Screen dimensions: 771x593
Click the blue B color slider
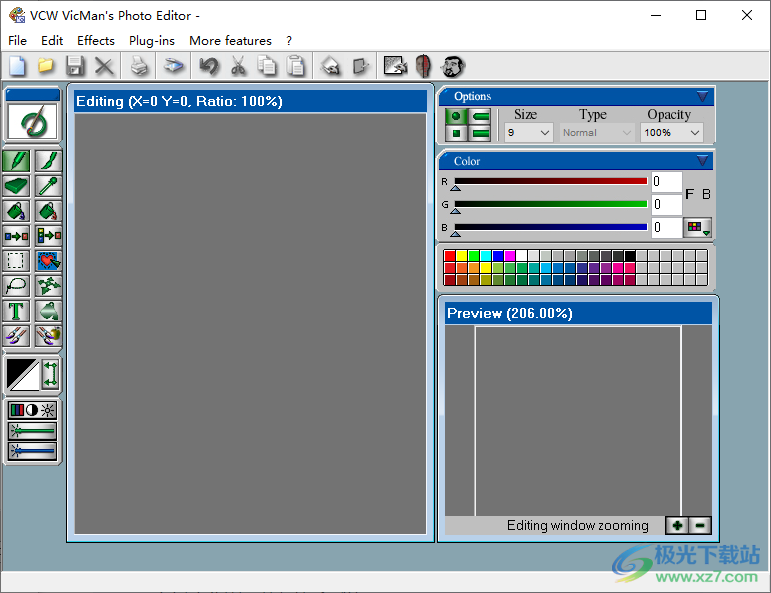coord(551,227)
